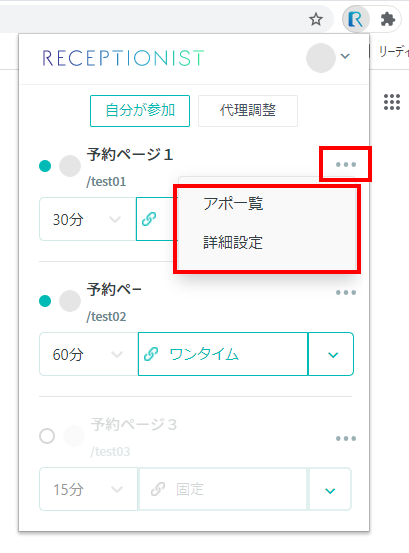Switch to 代理調整 tab
This screenshot has height=553, width=409.
click(x=248, y=111)
